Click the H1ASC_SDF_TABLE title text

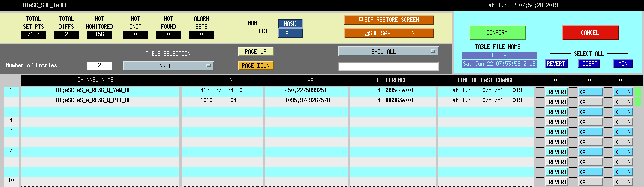pos(45,5)
